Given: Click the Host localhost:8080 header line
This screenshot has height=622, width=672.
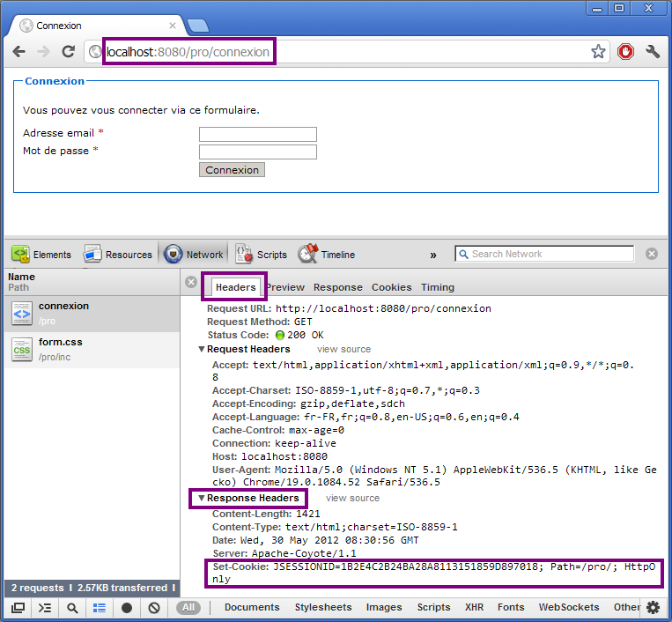Looking at the screenshot, I should coord(270,456).
